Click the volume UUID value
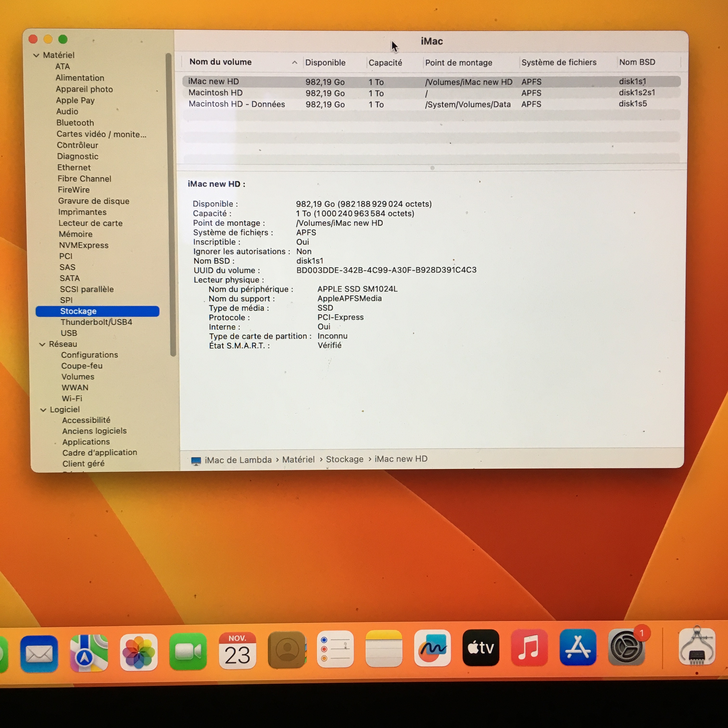The width and height of the screenshot is (728, 728). click(x=386, y=270)
